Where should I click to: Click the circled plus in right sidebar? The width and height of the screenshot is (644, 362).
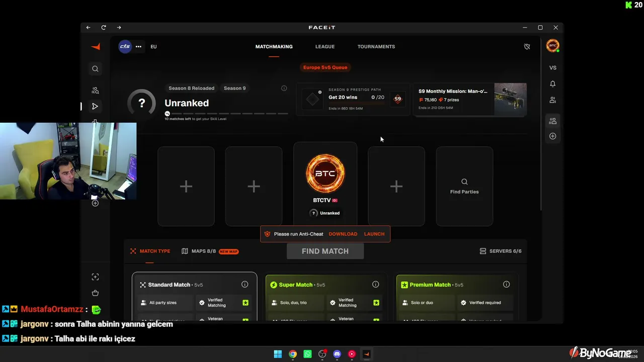pyautogui.click(x=553, y=136)
